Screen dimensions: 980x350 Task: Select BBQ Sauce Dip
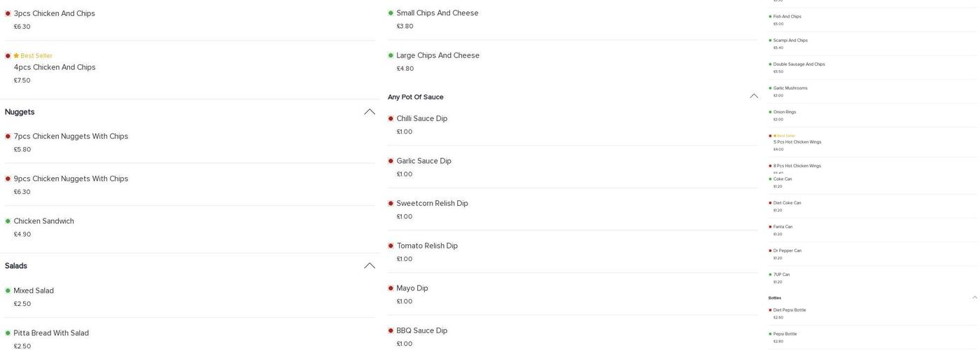[421, 330]
